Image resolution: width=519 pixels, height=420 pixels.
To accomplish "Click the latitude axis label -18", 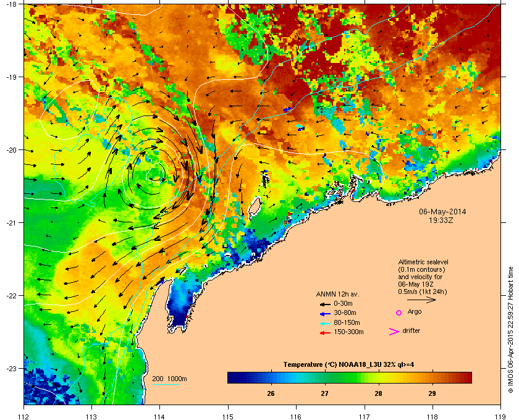I will tap(11, 4).
